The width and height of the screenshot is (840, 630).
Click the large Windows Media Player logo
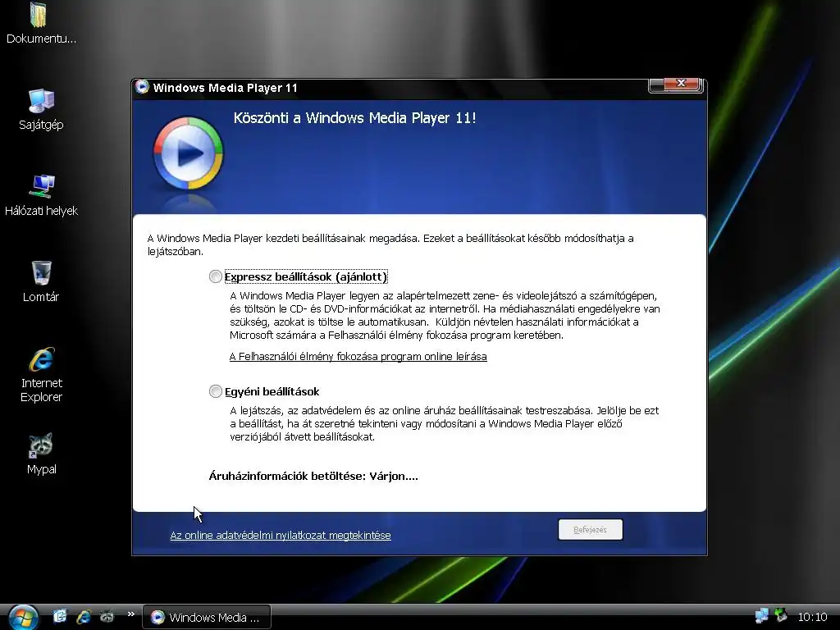point(188,153)
